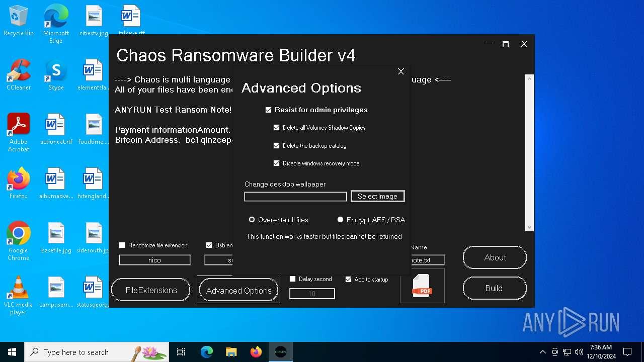Click the Chaos builder icon in taskbar
This screenshot has height=362, width=644.
point(280,351)
